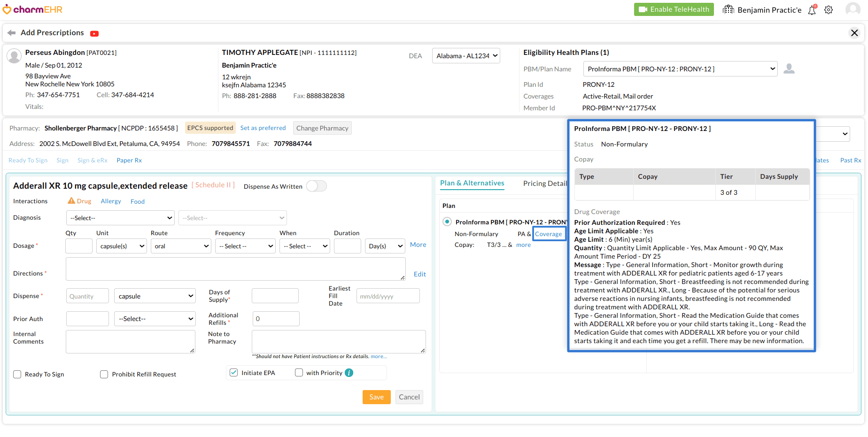Screen dimensions: 868x437
Task: Open the DEA Alabama dropdown
Action: (x=466, y=56)
